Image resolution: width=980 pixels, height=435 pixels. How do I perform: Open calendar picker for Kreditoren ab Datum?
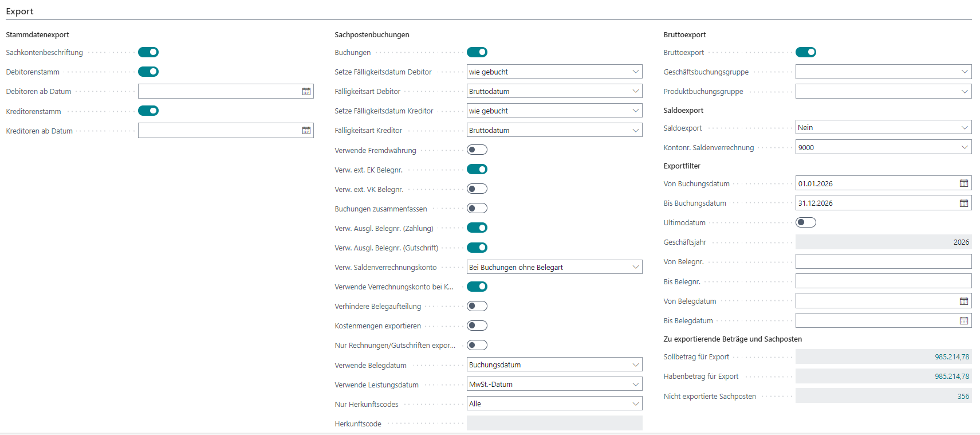[x=306, y=131]
